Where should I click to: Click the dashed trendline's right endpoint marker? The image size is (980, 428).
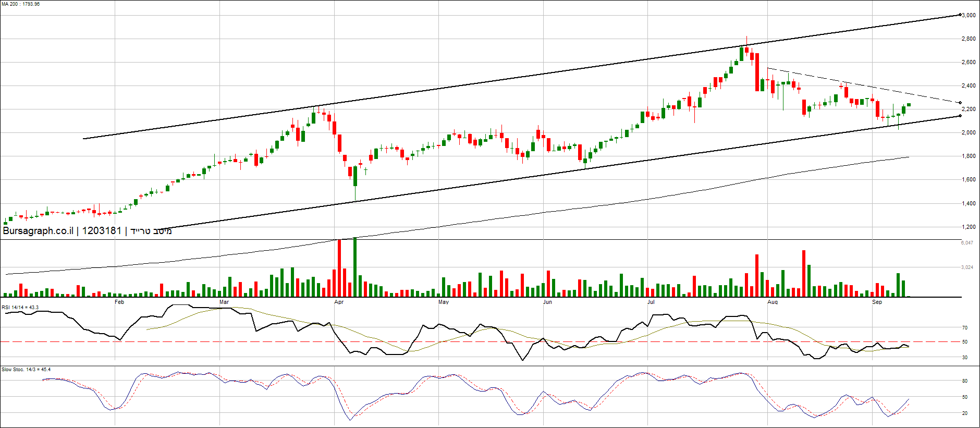point(960,103)
